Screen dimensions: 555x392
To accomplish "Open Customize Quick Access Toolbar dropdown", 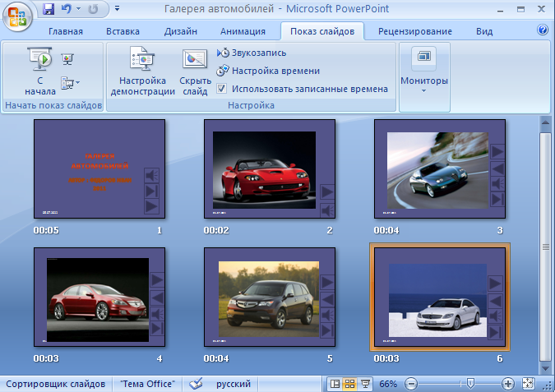I will pyautogui.click(x=117, y=10).
